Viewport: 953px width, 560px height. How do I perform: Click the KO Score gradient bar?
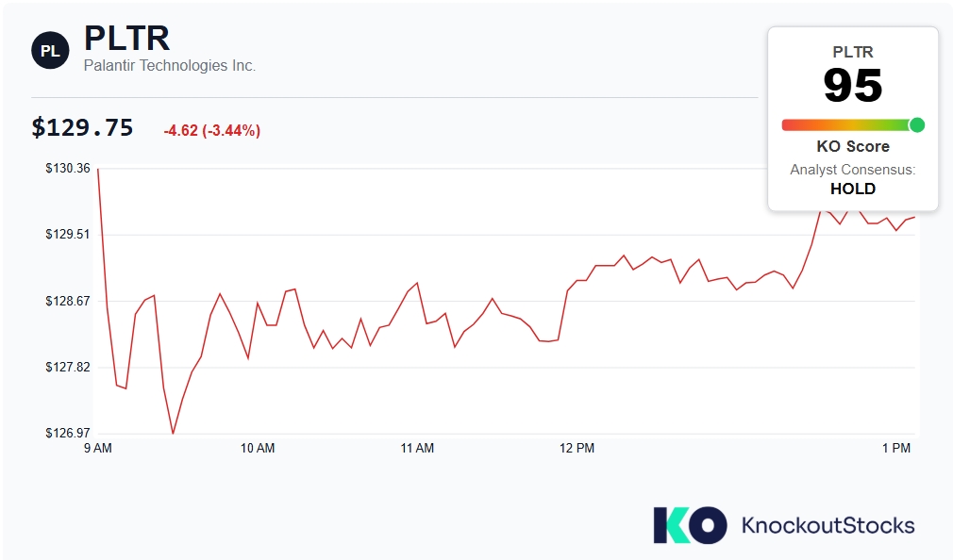tap(852, 125)
